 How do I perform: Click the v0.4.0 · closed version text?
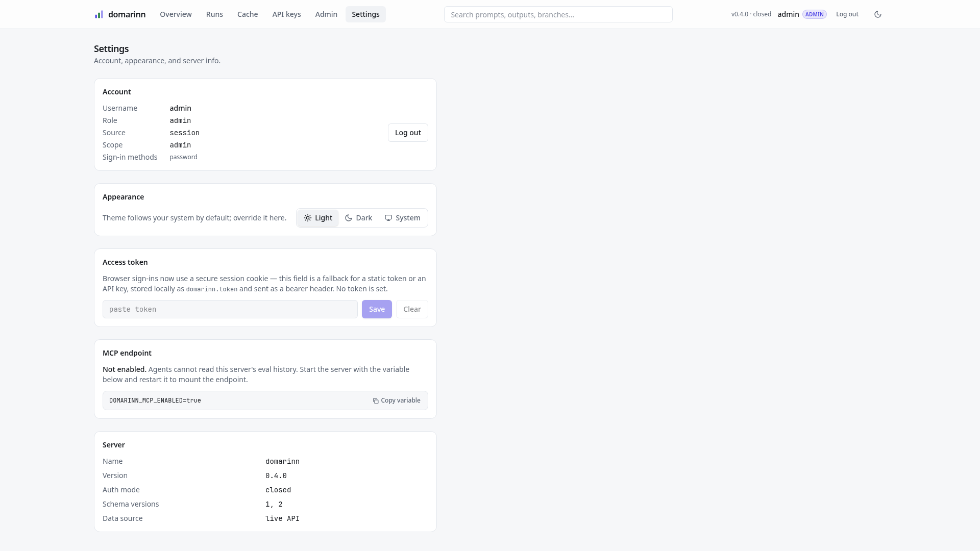click(x=751, y=14)
